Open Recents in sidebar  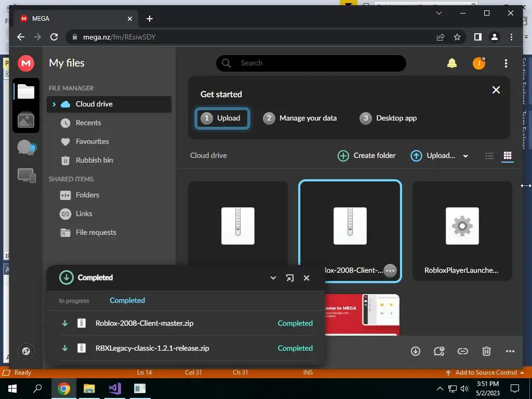click(81, 123)
